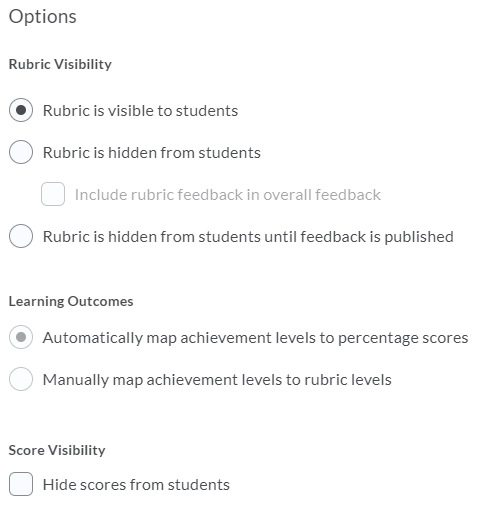Click the 'Rubric Visibility' subheading
The image size is (497, 507).
[60, 64]
